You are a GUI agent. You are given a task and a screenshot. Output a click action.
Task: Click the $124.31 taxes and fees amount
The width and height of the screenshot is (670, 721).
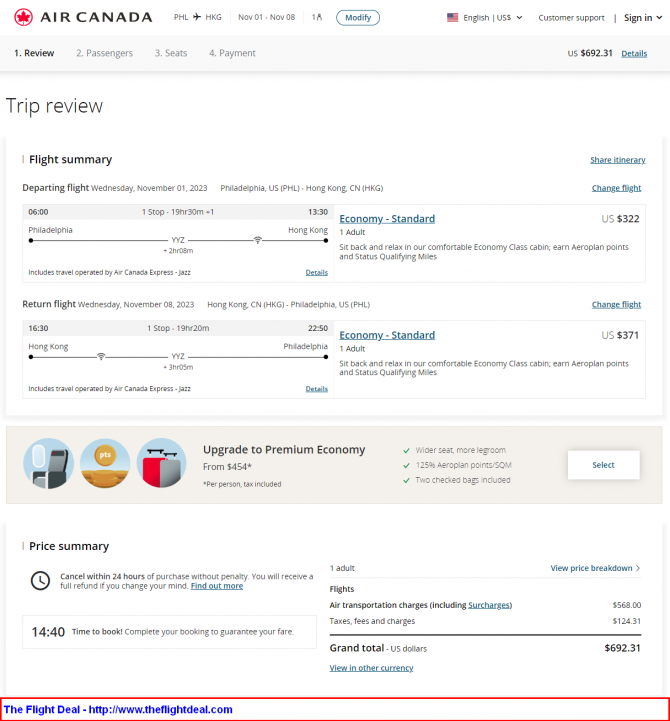click(627, 621)
